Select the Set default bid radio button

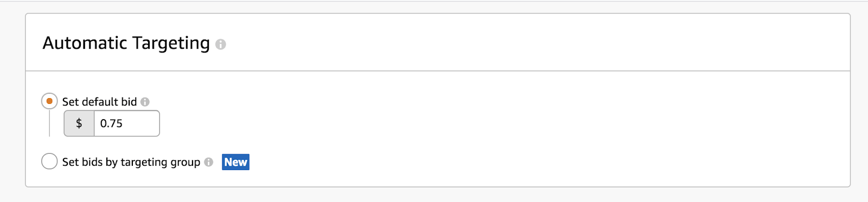coord(49,101)
